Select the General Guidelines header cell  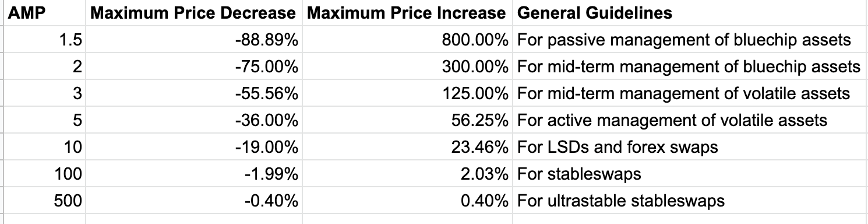pyautogui.click(x=690, y=13)
